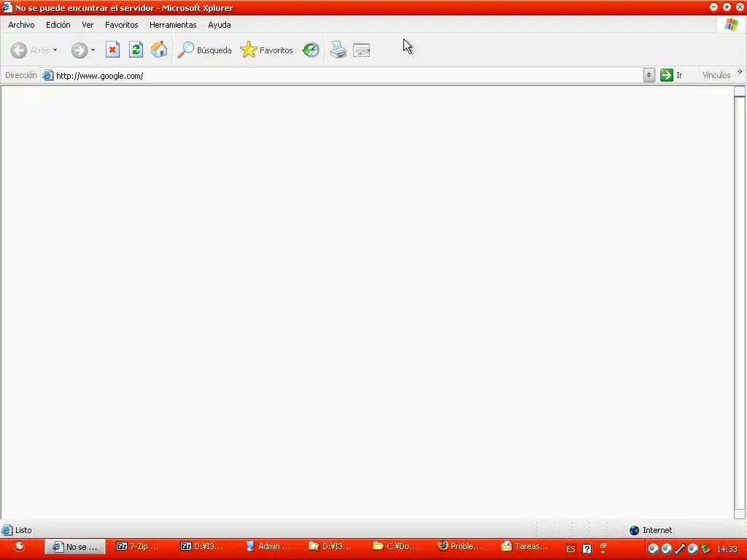Open the Búsqueda search panel

coord(204,50)
